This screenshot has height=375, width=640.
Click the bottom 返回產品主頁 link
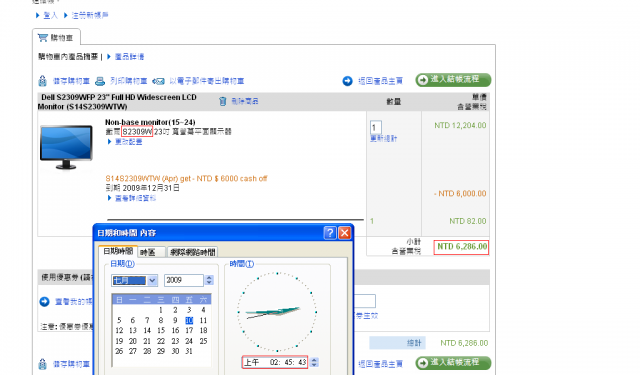380,364
